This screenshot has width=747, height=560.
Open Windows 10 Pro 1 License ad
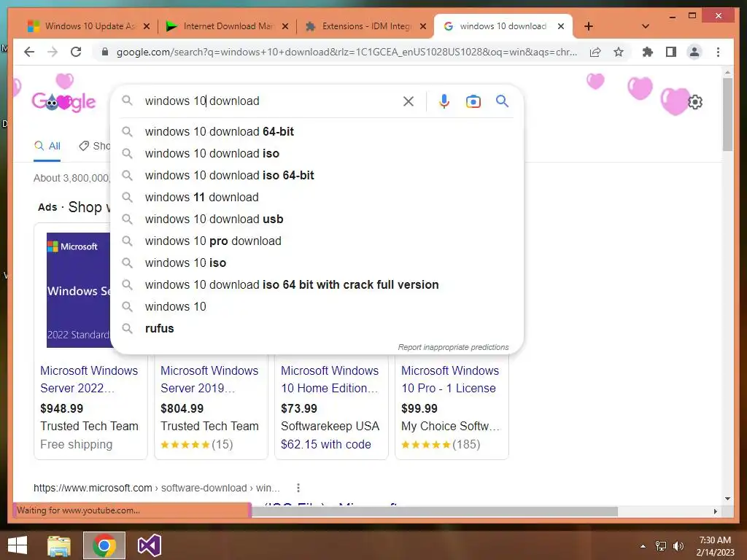449,379
